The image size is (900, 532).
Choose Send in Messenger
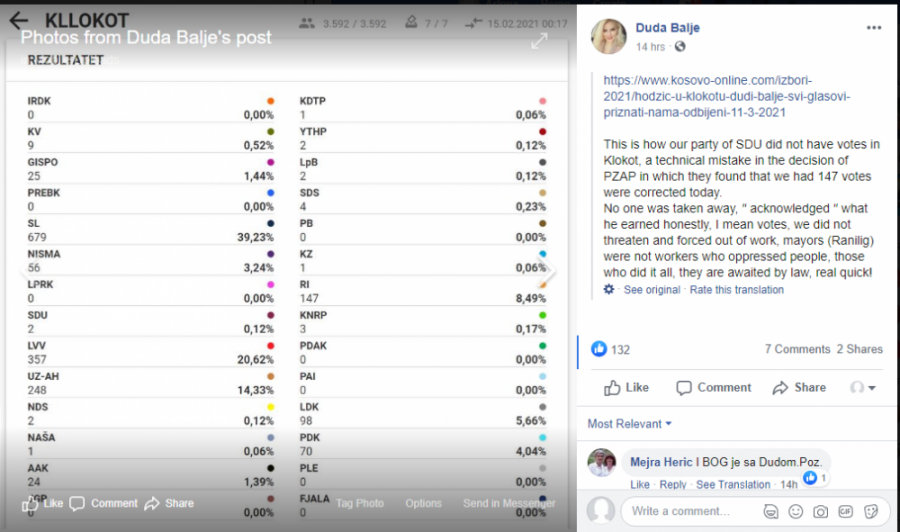509,503
